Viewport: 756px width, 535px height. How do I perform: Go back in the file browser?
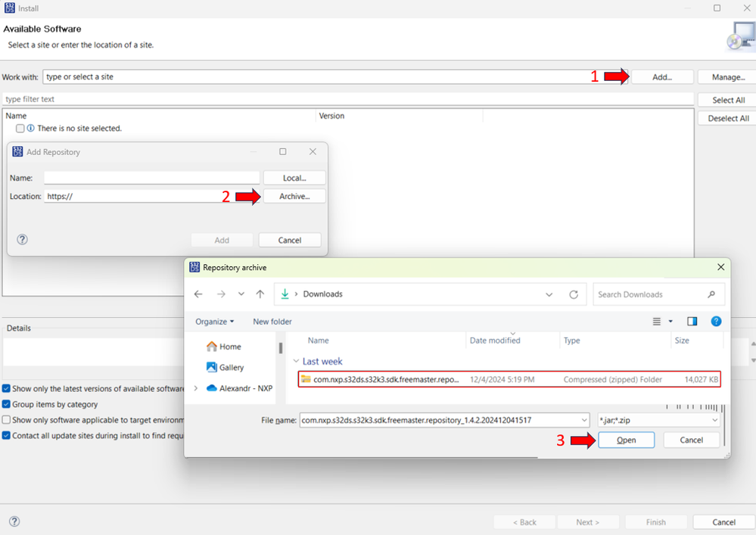198,294
